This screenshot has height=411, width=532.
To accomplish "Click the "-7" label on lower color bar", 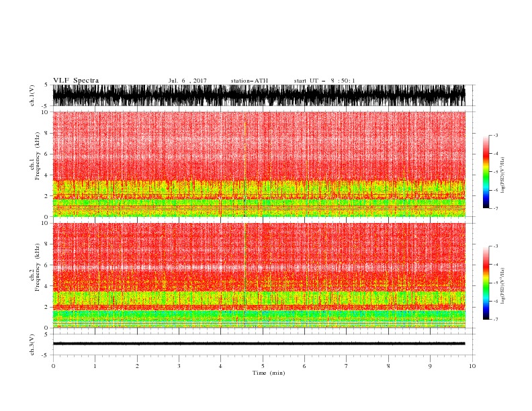I will pos(495,319).
